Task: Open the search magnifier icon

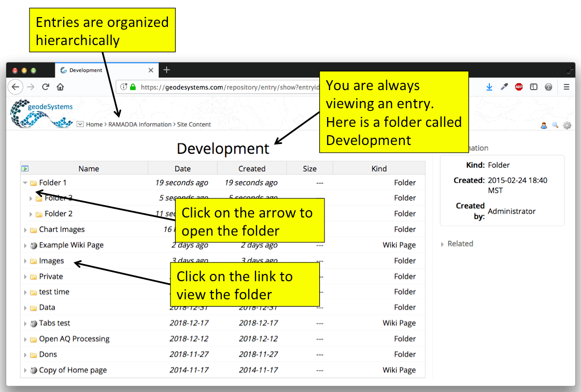Action: click(x=555, y=125)
